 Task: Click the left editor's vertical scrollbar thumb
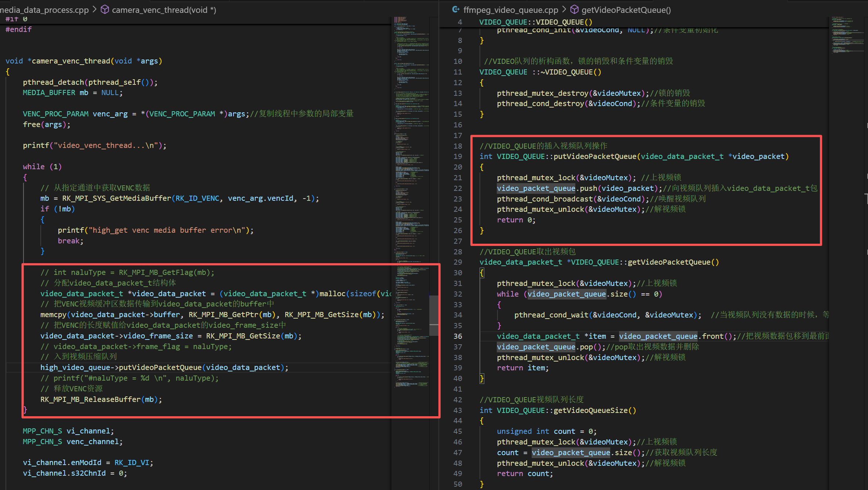tap(434, 315)
